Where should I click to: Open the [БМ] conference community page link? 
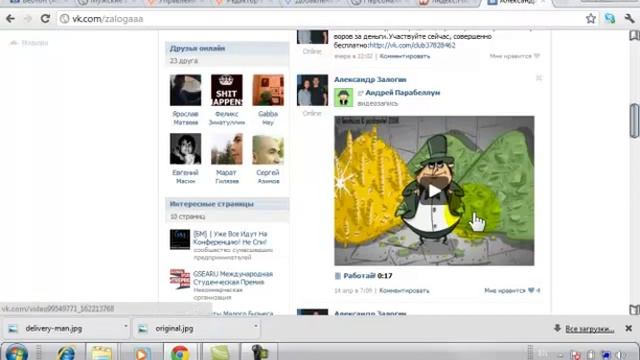click(x=230, y=238)
